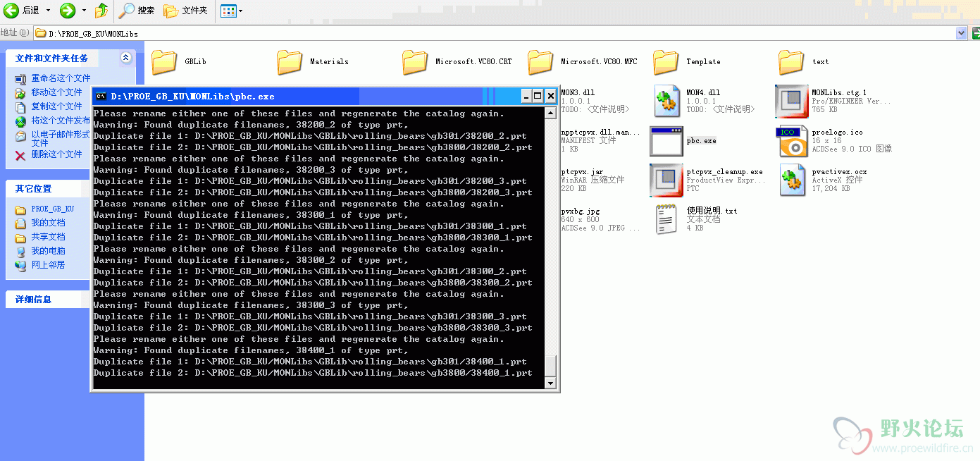The image size is (980, 461).
Task: Minimize the pbc.exe console window
Action: [x=526, y=96]
